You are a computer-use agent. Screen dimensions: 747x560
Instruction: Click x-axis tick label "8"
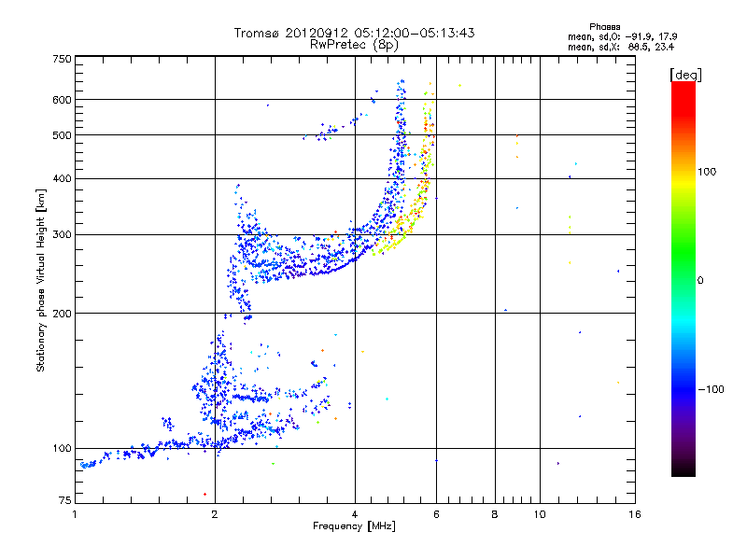[x=495, y=514]
